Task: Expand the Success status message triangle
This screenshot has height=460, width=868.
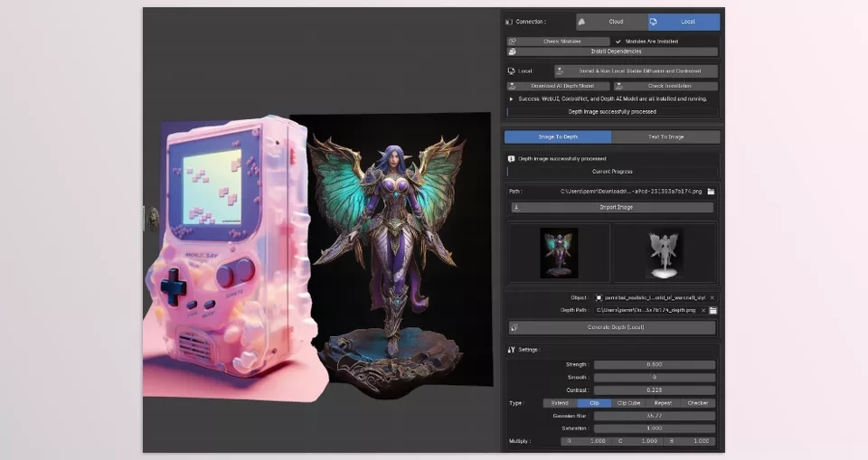Action: click(x=511, y=99)
